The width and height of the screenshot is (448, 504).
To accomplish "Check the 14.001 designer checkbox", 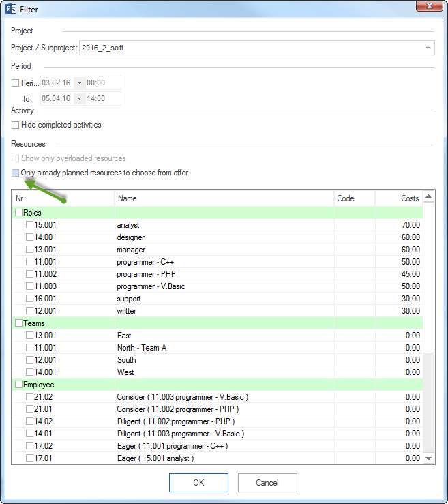I will [x=29, y=237].
